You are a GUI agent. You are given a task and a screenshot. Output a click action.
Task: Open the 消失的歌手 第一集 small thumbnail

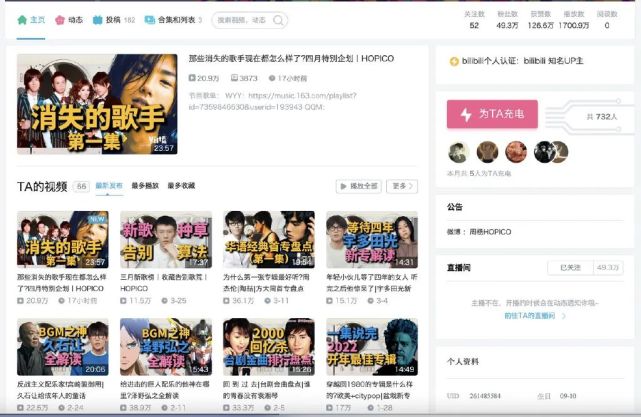click(63, 240)
